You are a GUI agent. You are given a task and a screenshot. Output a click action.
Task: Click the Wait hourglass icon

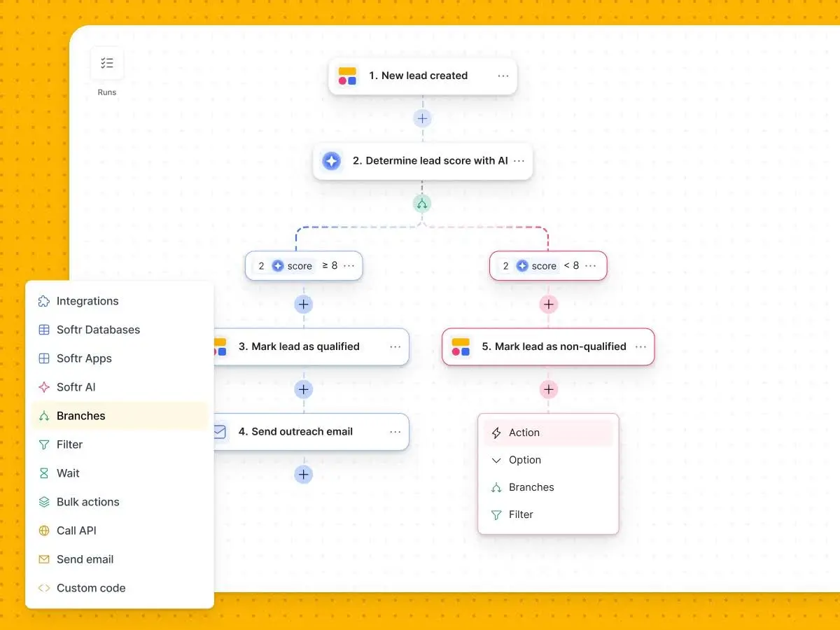43,473
